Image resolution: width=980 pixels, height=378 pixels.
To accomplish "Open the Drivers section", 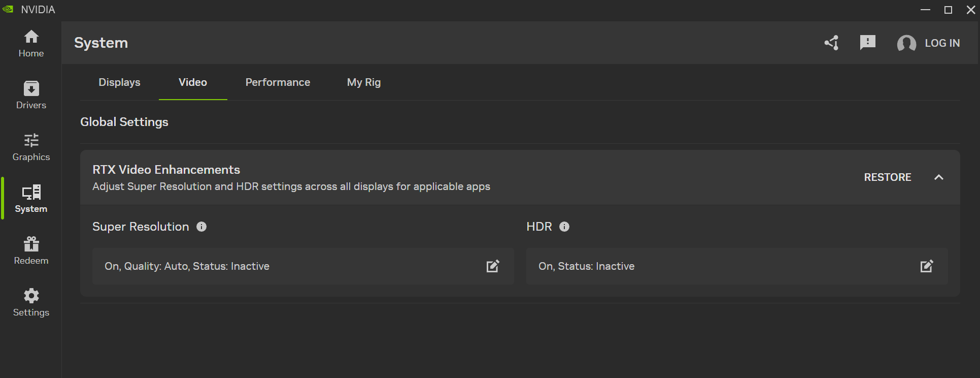I will tap(31, 96).
